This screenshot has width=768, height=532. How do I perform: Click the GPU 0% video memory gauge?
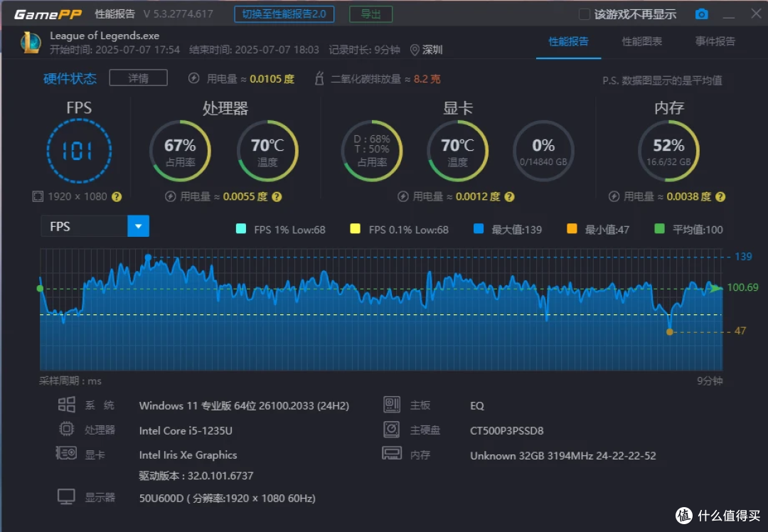(543, 151)
